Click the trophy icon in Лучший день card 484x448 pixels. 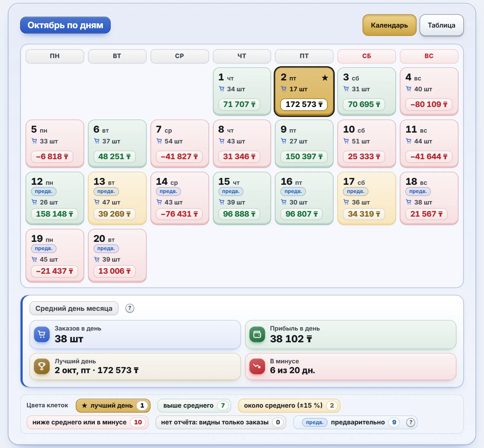click(42, 367)
